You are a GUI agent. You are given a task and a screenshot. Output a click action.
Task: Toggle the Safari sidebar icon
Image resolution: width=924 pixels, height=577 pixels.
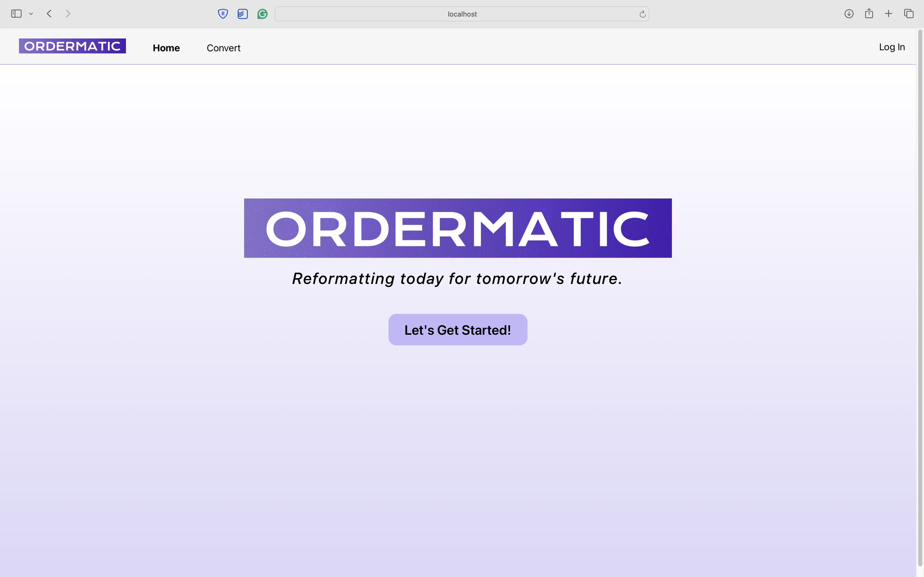tap(16, 14)
